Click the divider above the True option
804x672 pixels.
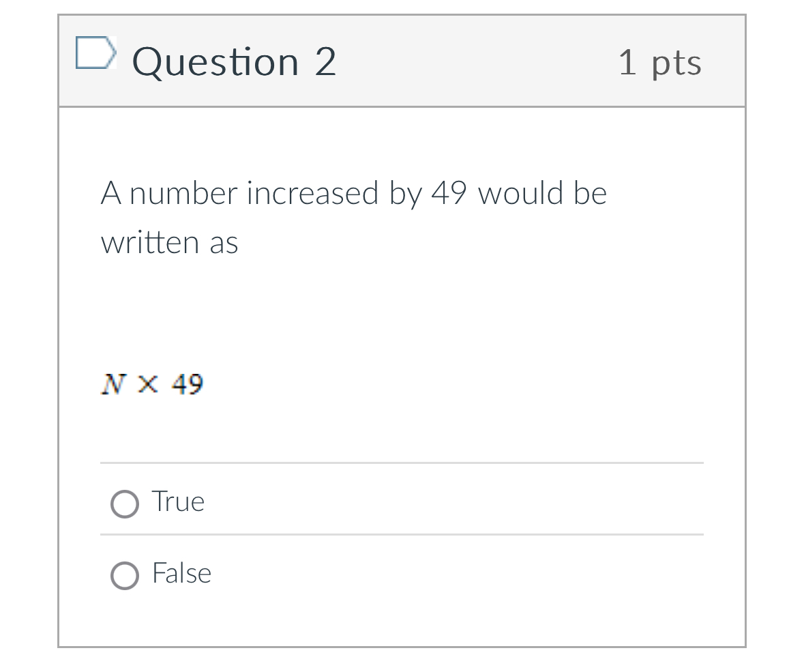pos(402,463)
